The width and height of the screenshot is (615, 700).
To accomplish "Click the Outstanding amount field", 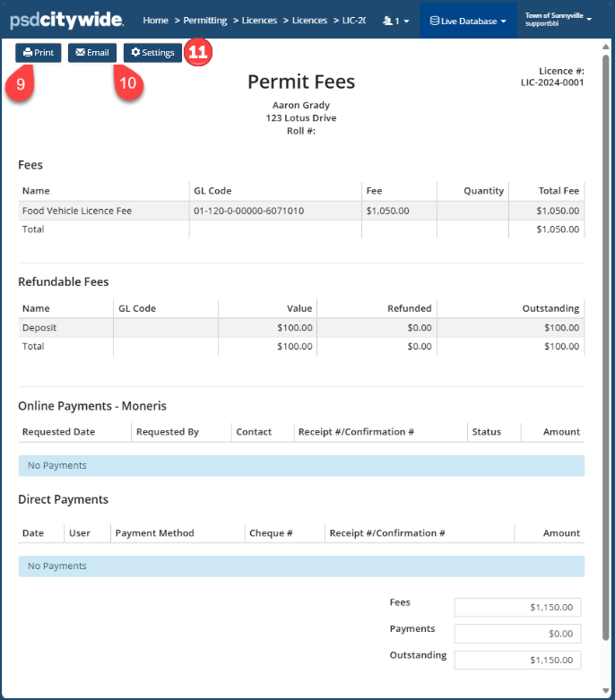I will click(x=517, y=660).
